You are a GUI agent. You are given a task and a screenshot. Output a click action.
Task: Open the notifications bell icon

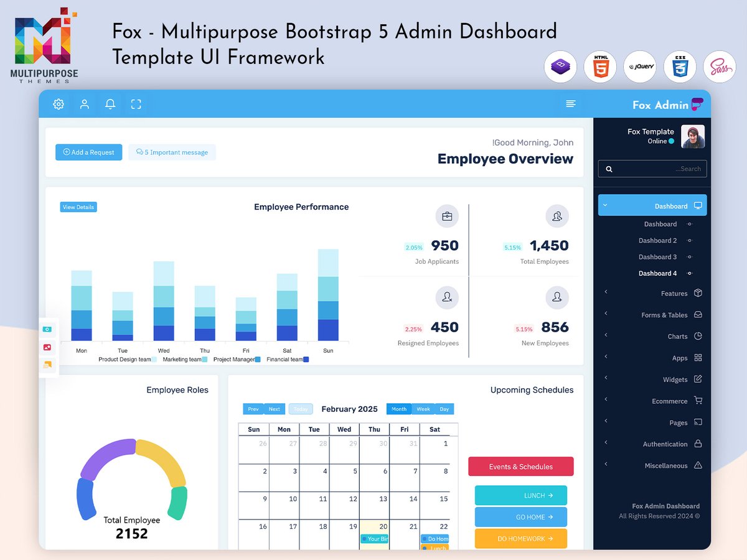(x=110, y=104)
